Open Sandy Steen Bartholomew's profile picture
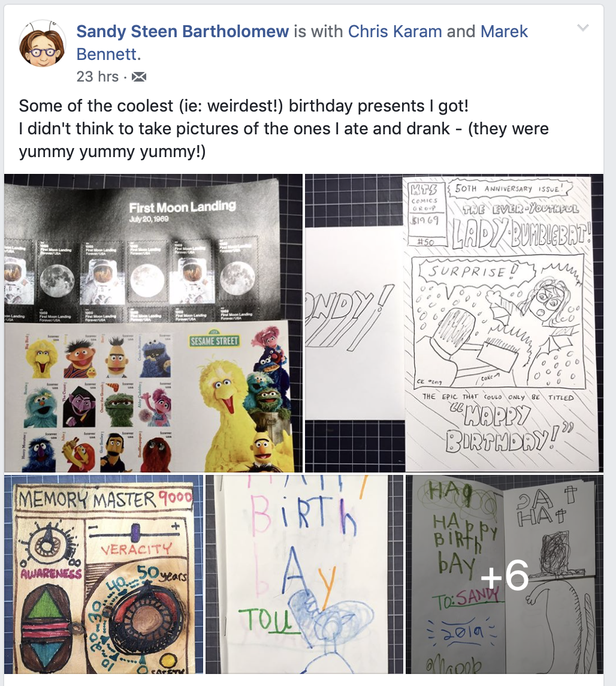 click(43, 44)
